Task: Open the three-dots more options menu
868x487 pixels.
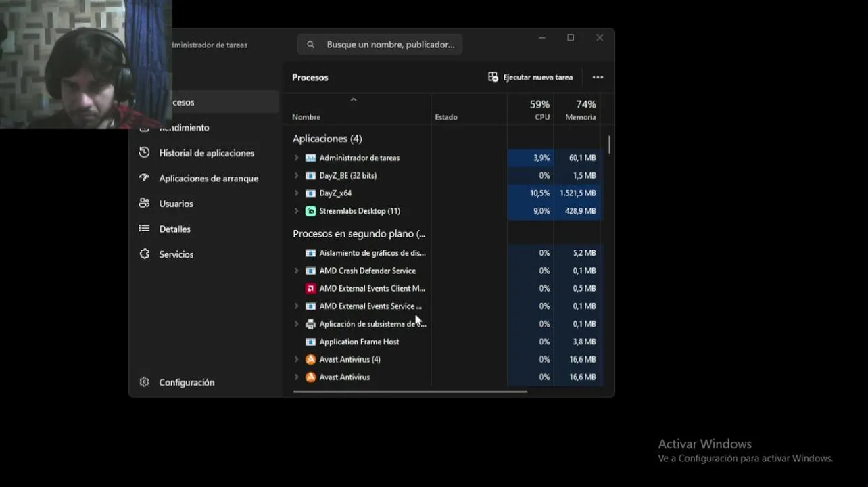Action: click(x=598, y=77)
